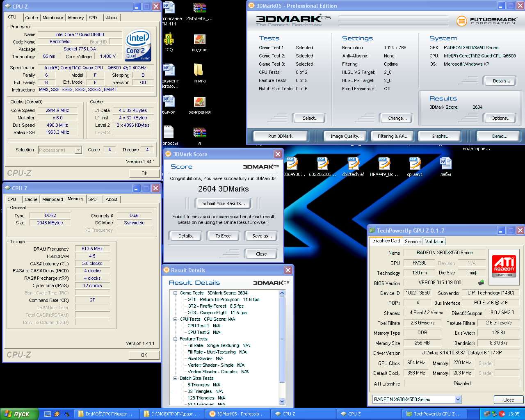Click the network connection tray icon
This screenshot has width=525, height=420.
pos(487,414)
